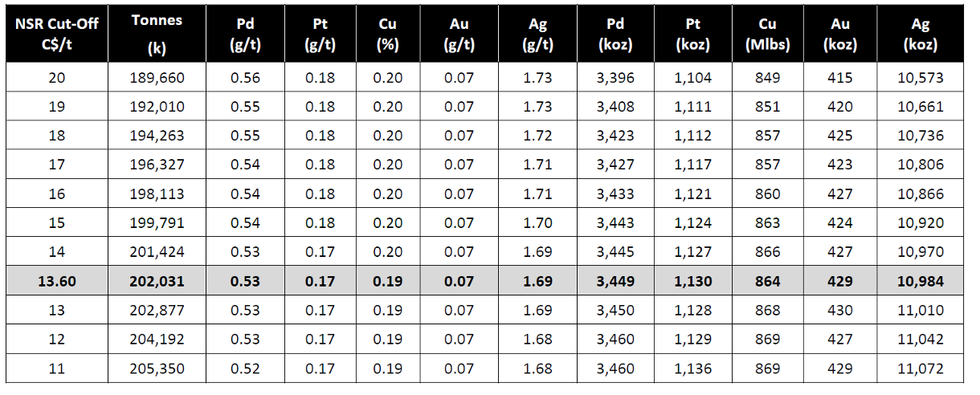The height and width of the screenshot is (395, 980).
Task: Select the Au ounces cell 415
Action: click(840, 78)
